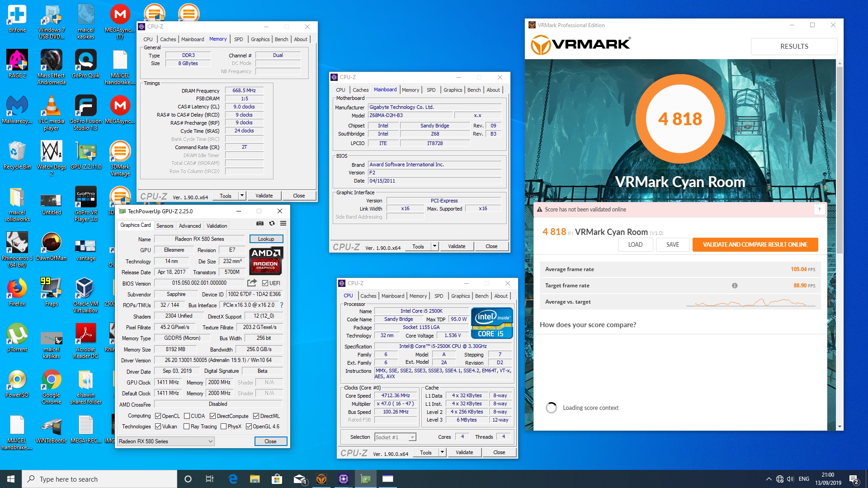The image size is (868, 488).
Task: Toggle the PhysX checkbox
Action: click(x=223, y=427)
